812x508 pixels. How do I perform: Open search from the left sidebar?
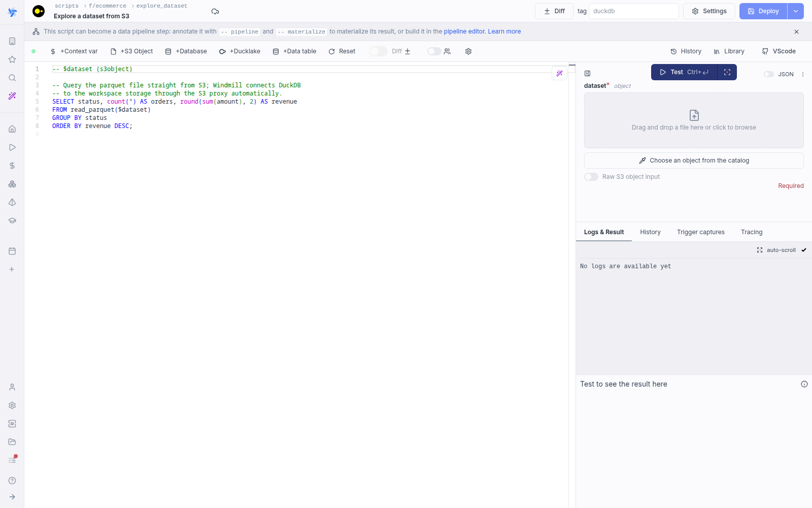click(12, 78)
